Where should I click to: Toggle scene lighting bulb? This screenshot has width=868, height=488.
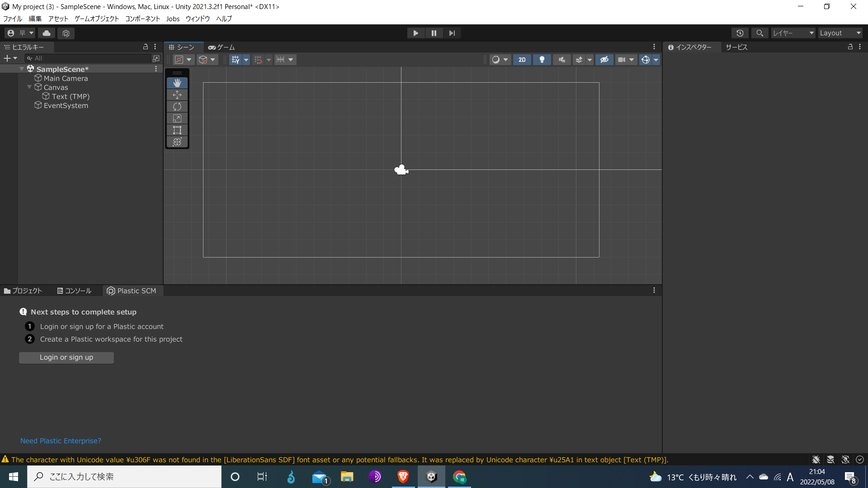click(x=542, y=60)
